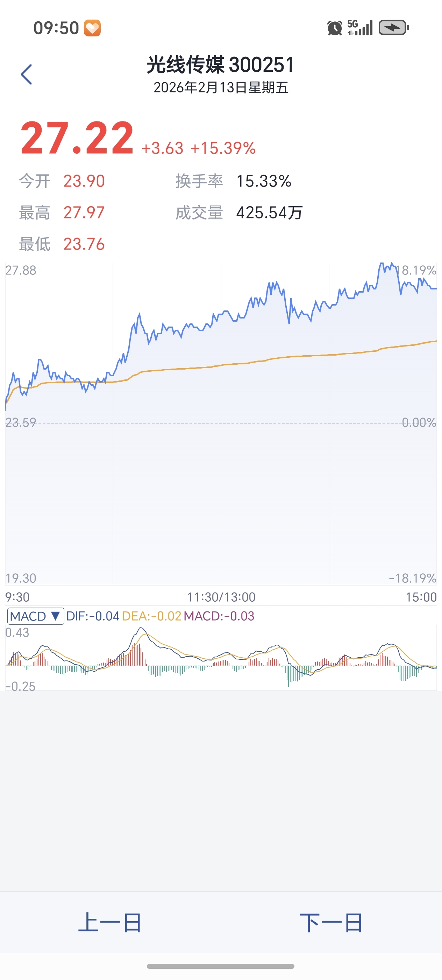Open the MACD indicator dropdown

[x=35, y=616]
